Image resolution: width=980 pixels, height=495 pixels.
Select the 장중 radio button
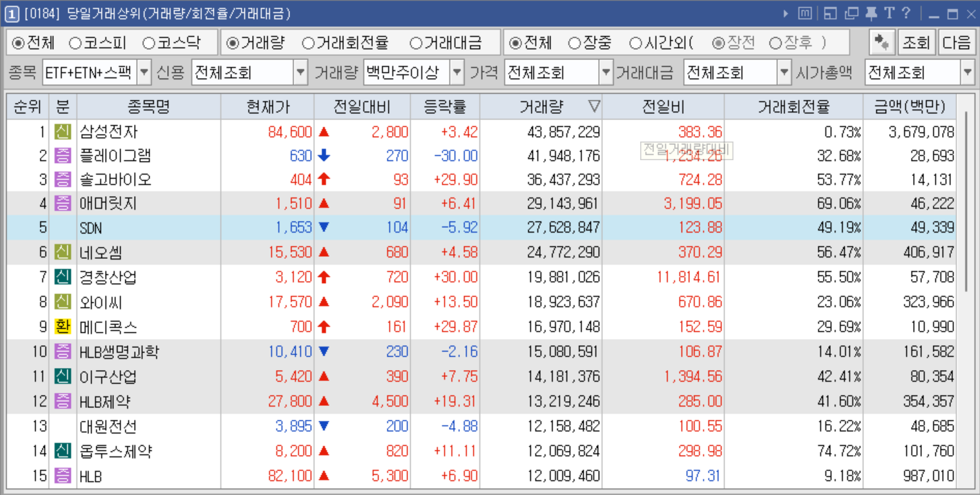click(x=574, y=43)
